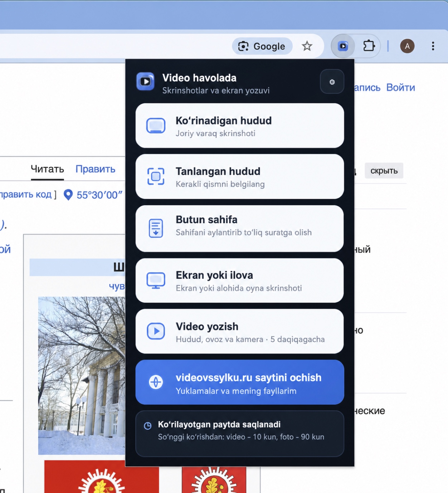Click the Google Lens search chip
Image resolution: width=448 pixels, height=493 pixels.
(x=262, y=46)
